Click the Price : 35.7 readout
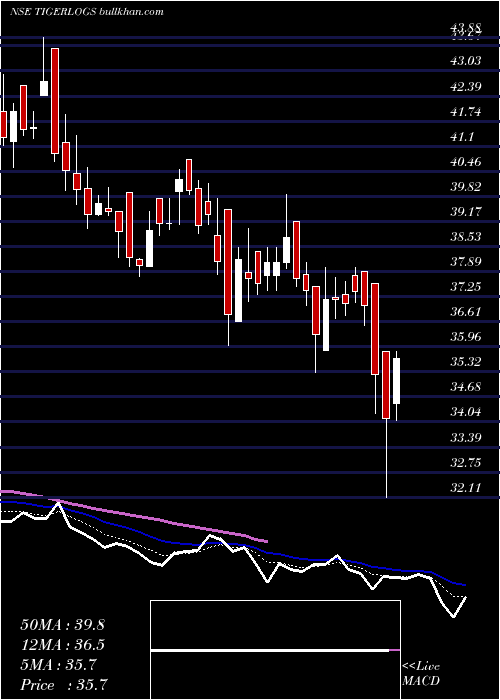 click(64, 685)
